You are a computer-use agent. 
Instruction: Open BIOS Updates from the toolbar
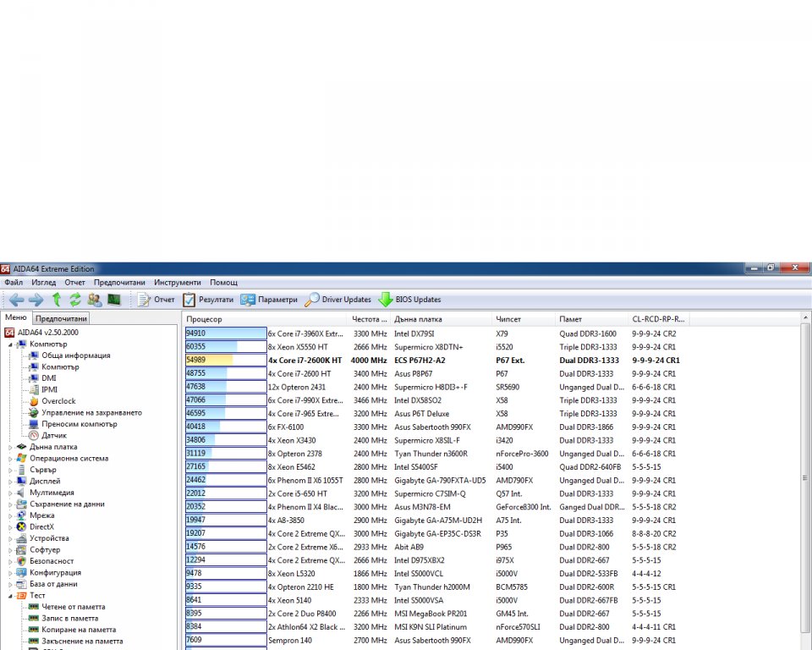(409, 300)
